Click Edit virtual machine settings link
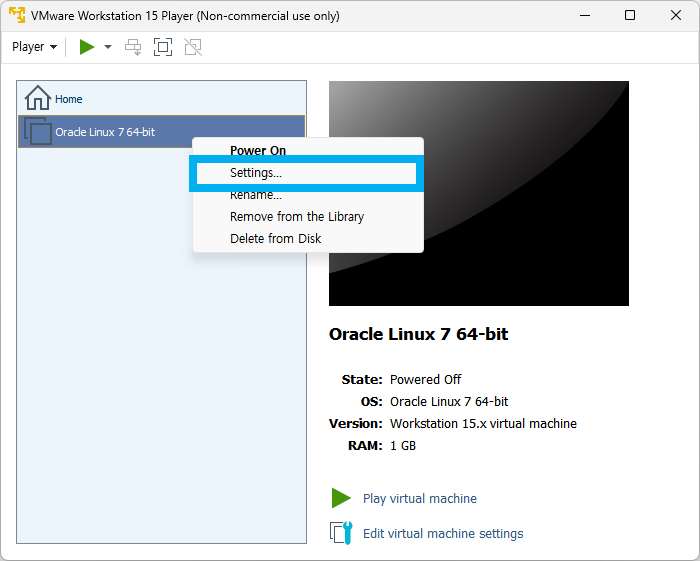This screenshot has height=561, width=700. [443, 533]
